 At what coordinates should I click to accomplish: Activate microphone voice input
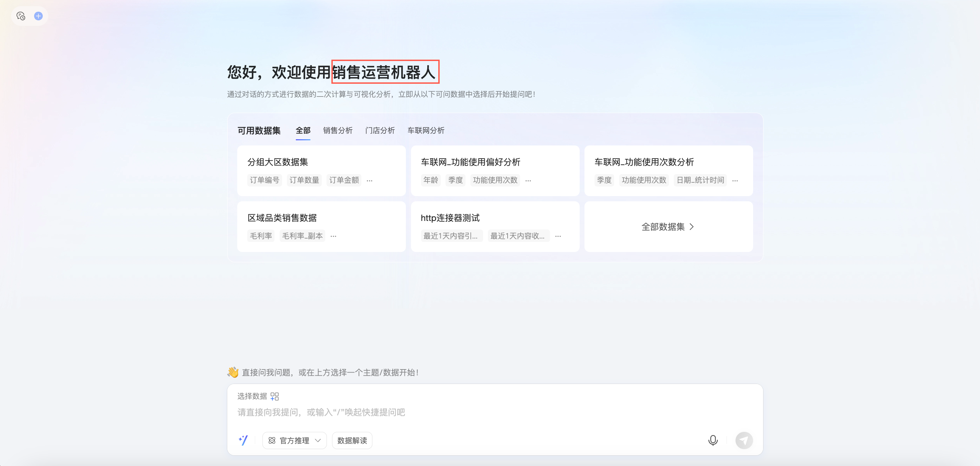713,440
